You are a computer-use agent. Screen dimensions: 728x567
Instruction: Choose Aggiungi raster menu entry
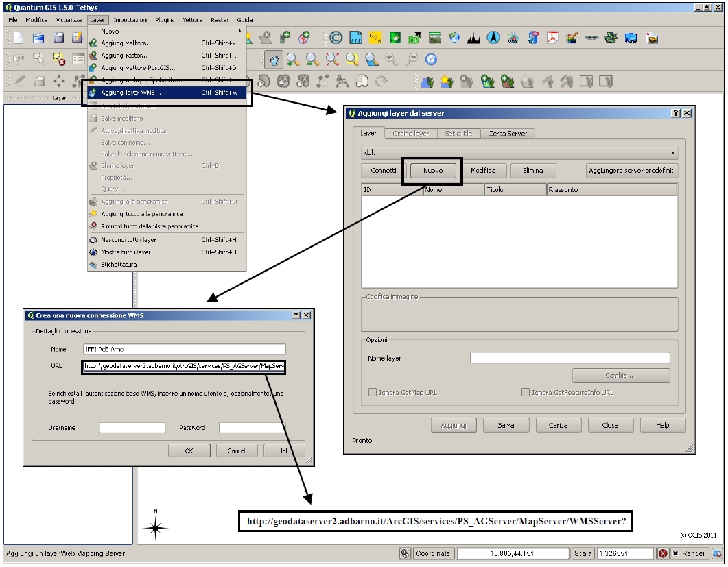coord(167,56)
